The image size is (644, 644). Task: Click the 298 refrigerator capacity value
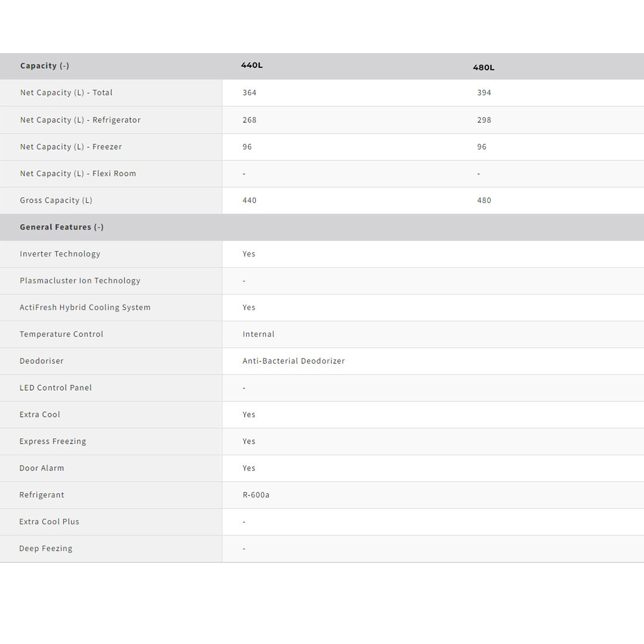pyautogui.click(x=484, y=120)
